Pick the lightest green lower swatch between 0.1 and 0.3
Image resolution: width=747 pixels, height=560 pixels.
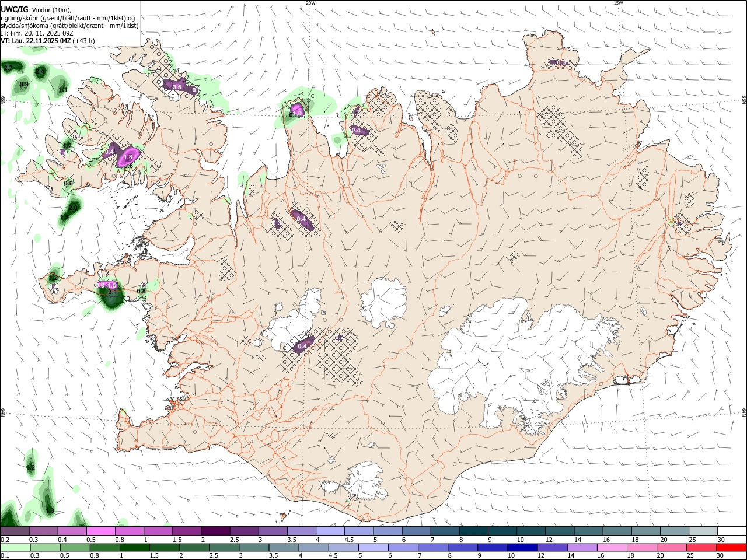point(15,548)
